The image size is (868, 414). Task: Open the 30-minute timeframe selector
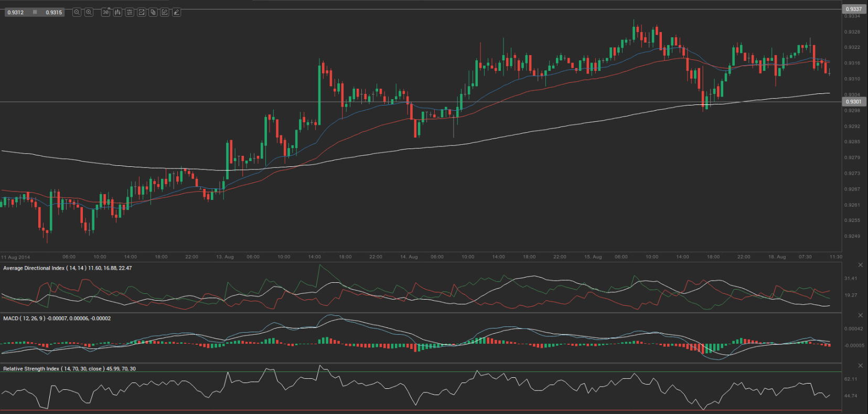[x=105, y=12]
